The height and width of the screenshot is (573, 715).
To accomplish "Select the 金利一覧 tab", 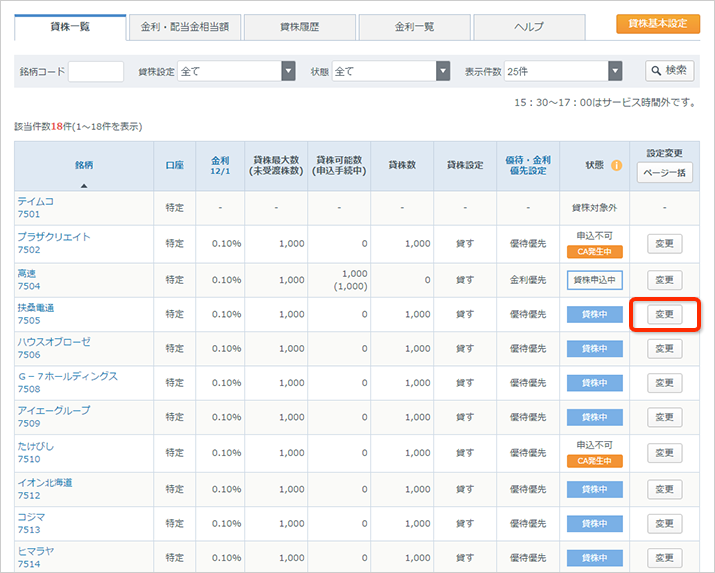I will point(415,27).
